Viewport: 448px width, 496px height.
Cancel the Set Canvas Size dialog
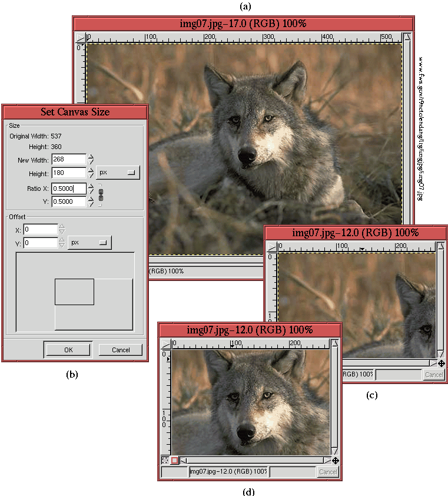click(x=121, y=350)
